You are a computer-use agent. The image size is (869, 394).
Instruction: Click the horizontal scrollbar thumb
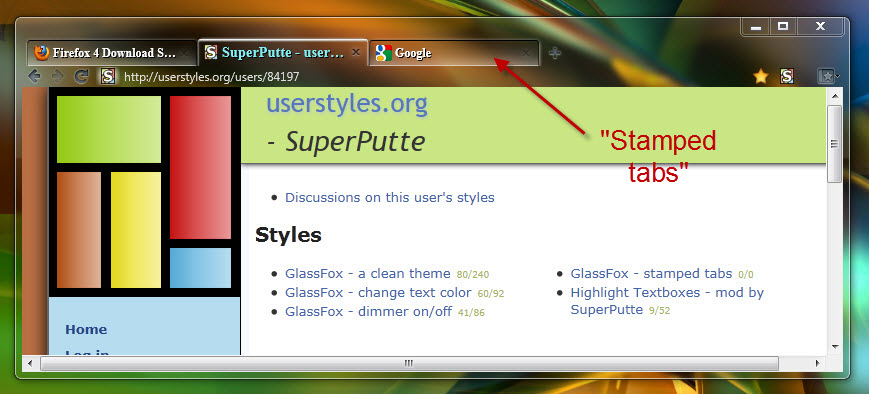click(409, 364)
